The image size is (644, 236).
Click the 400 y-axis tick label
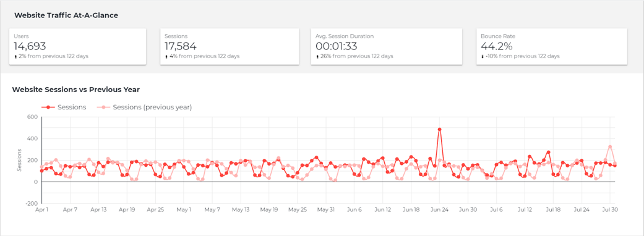(x=32, y=139)
